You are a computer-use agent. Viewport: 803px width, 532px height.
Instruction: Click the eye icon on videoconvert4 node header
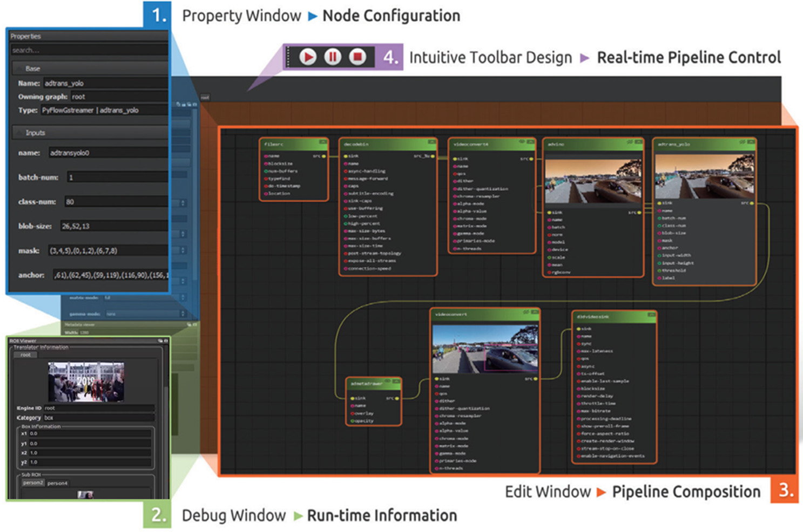tap(522, 142)
